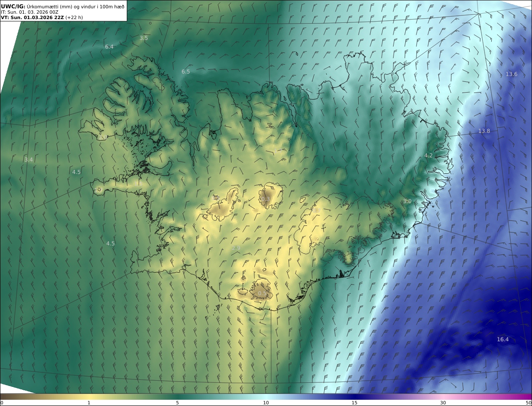
Task: Click the 'IT: Sun. 01. 03. 2026 00Z' line
Action: [30, 12]
